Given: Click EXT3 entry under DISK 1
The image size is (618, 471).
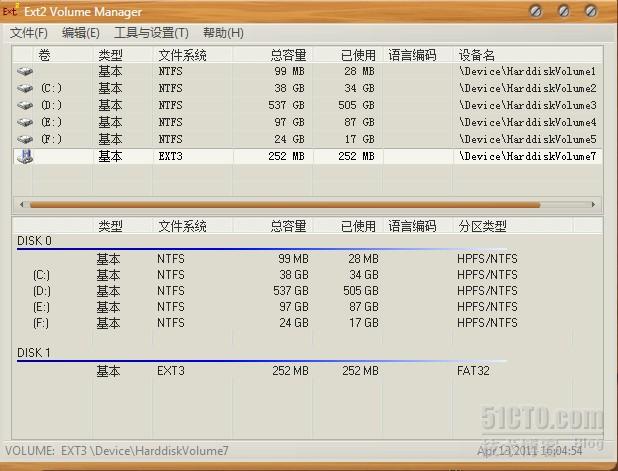Looking at the screenshot, I should [x=171, y=371].
